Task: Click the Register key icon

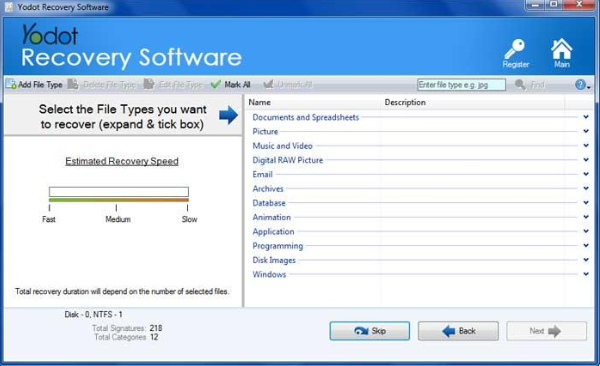Action: (515, 48)
